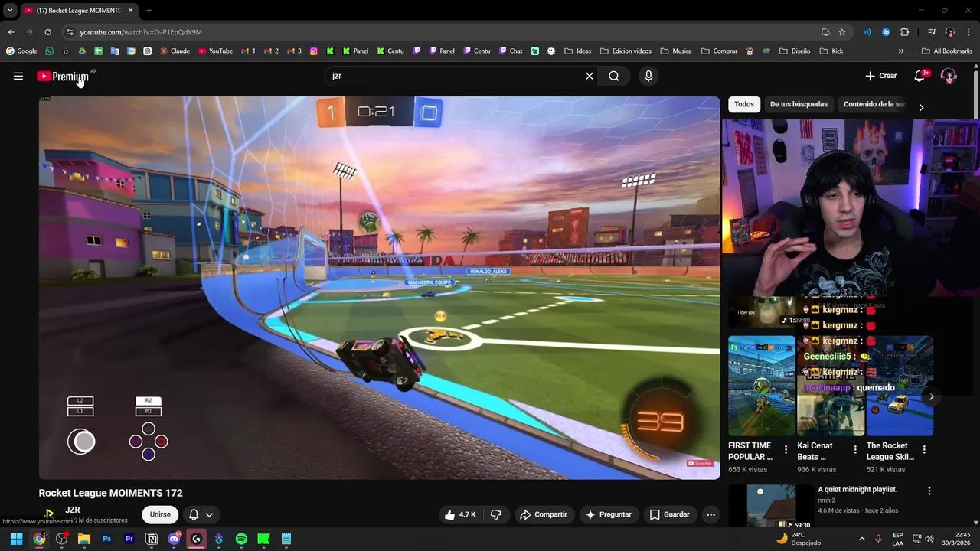This screenshot has width=980, height=551.
Task: Open the YouTube bookmark
Action: click(x=215, y=51)
